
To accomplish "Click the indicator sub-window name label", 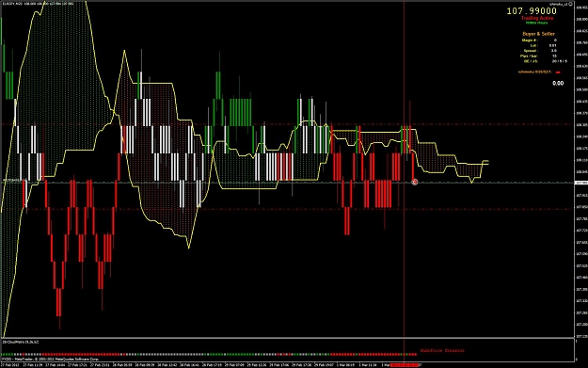I will pyautogui.click(x=21, y=342).
